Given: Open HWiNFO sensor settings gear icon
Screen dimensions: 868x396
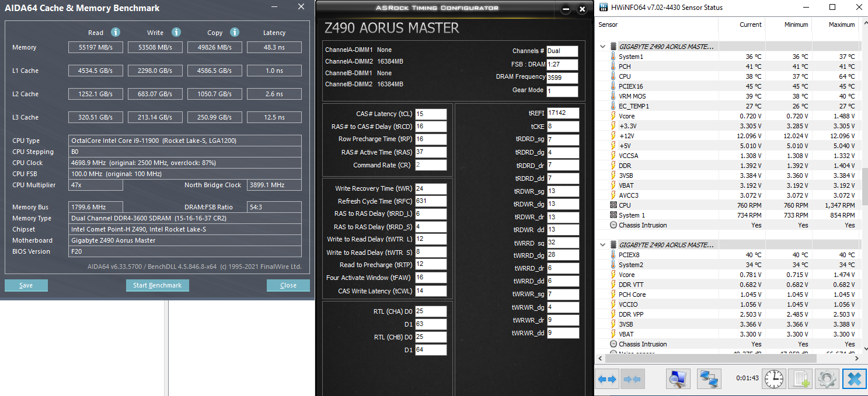Looking at the screenshot, I should click(x=827, y=379).
